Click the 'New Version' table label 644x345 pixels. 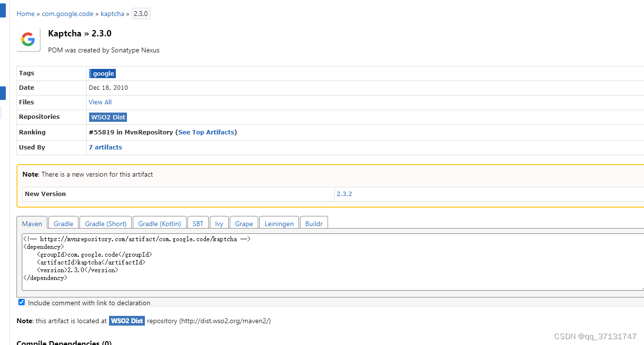[x=45, y=194]
